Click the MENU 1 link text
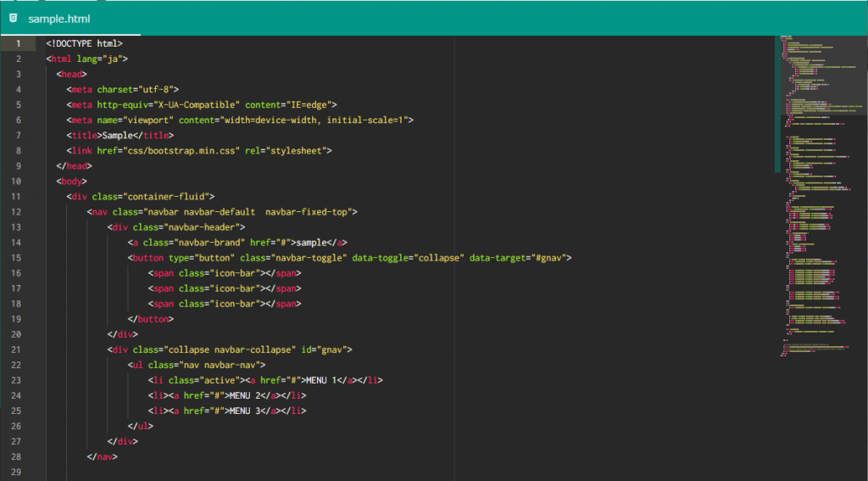868x481 pixels. (x=325, y=379)
